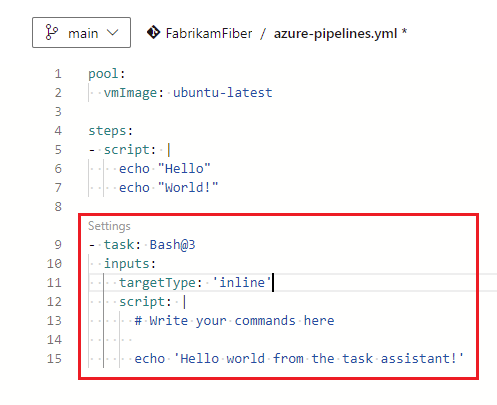Place cursor on 'vmImage: ubuntu-latest' line
The width and height of the screenshot is (497, 405).
tap(188, 93)
